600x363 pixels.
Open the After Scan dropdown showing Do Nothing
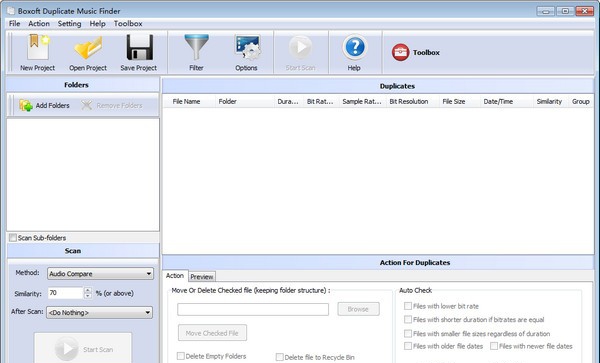pos(99,313)
